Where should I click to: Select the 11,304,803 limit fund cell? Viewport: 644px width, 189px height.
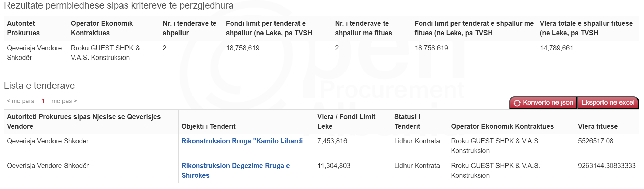tap(334, 166)
